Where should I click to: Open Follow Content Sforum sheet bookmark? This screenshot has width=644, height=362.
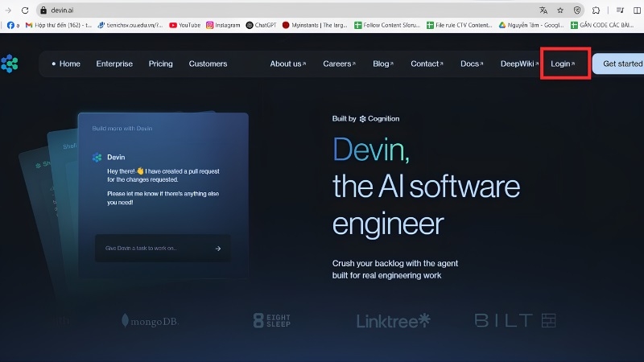point(387,25)
